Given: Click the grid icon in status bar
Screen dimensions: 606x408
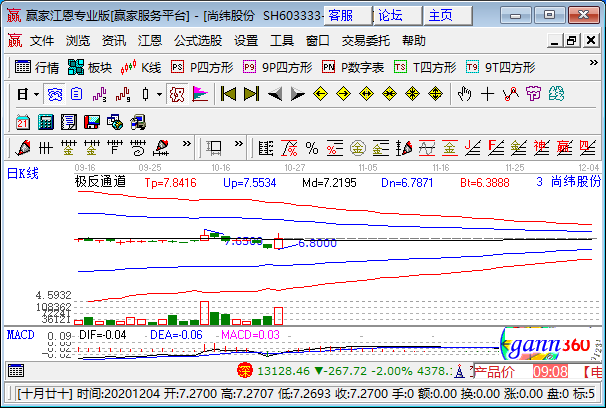Looking at the screenshot, I should point(16,371).
